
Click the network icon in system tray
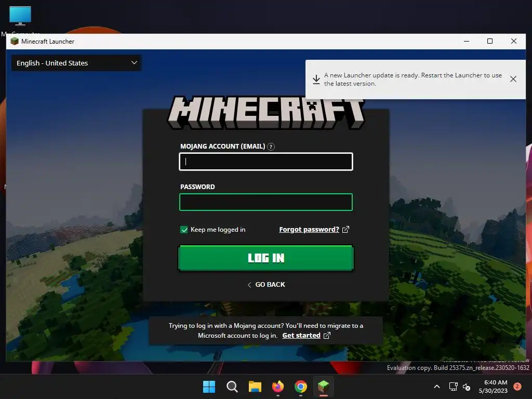pyautogui.click(x=453, y=387)
